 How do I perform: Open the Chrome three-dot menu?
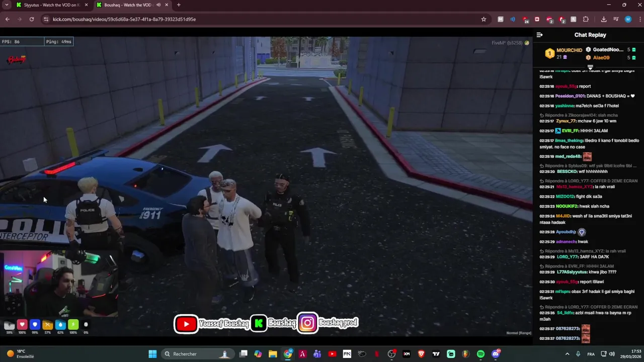639,19
